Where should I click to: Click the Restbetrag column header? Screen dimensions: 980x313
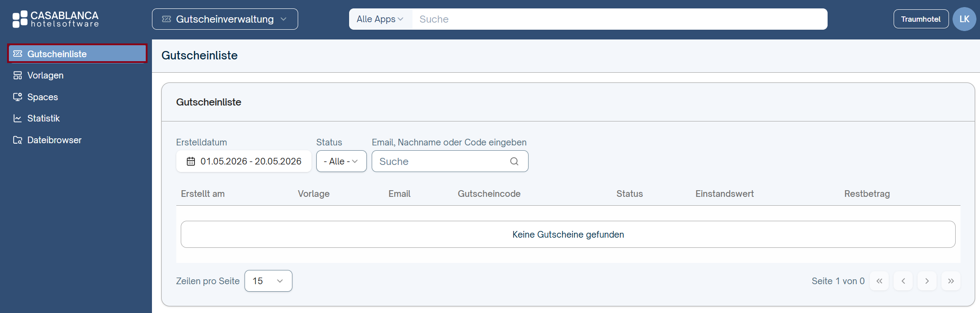pyautogui.click(x=867, y=194)
